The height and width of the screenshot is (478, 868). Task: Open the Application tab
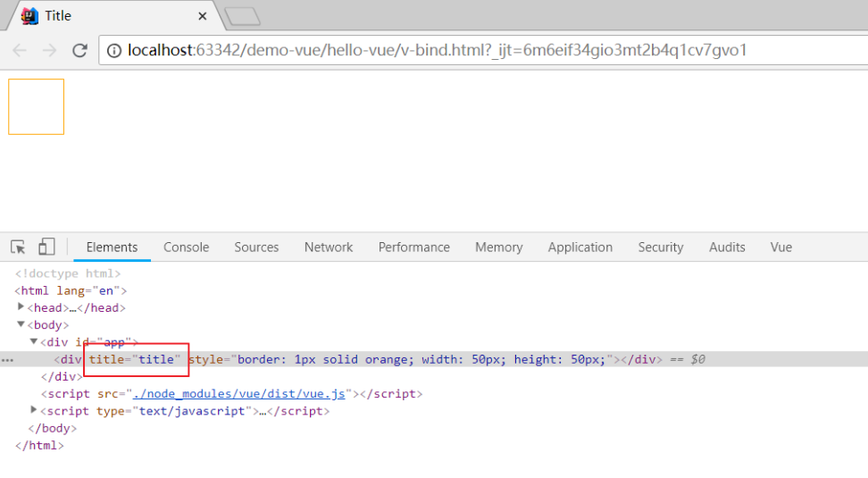(580, 247)
